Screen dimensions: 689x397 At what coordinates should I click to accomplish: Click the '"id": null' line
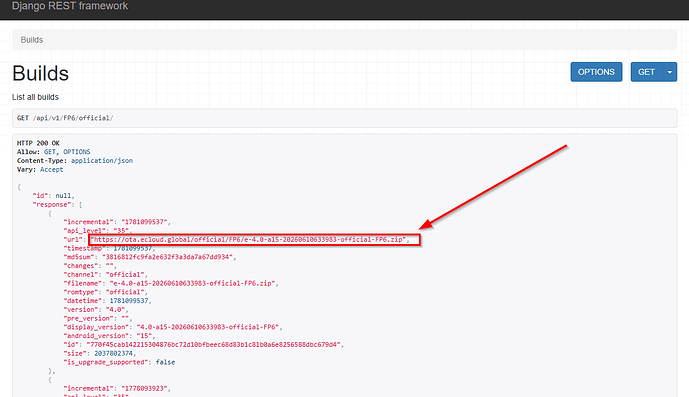(54, 196)
